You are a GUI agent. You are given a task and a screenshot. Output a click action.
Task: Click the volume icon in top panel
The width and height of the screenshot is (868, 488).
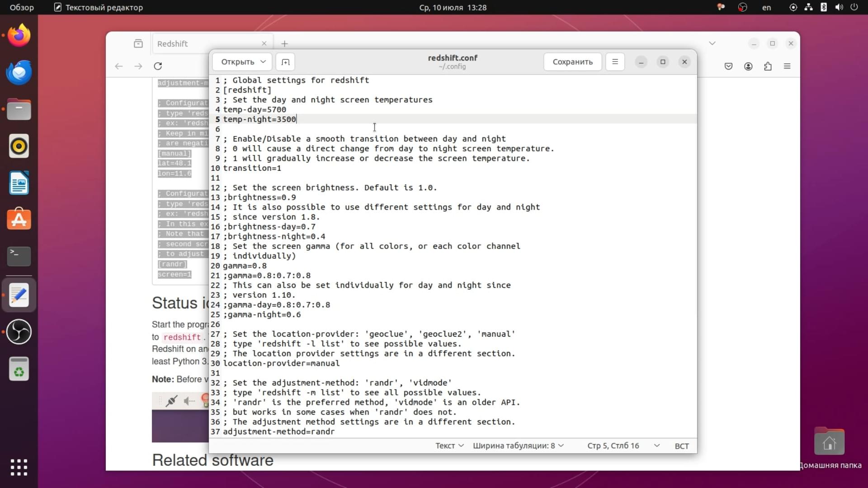(839, 7)
